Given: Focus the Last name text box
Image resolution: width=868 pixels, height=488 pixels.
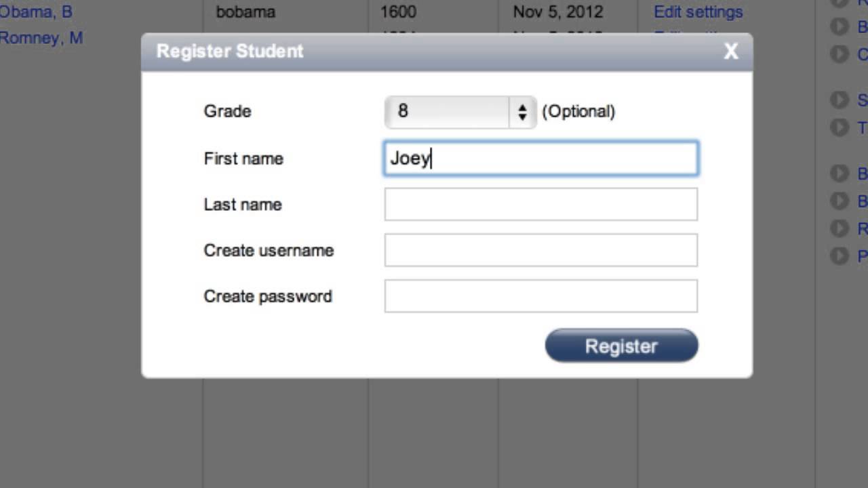Looking at the screenshot, I should point(540,204).
